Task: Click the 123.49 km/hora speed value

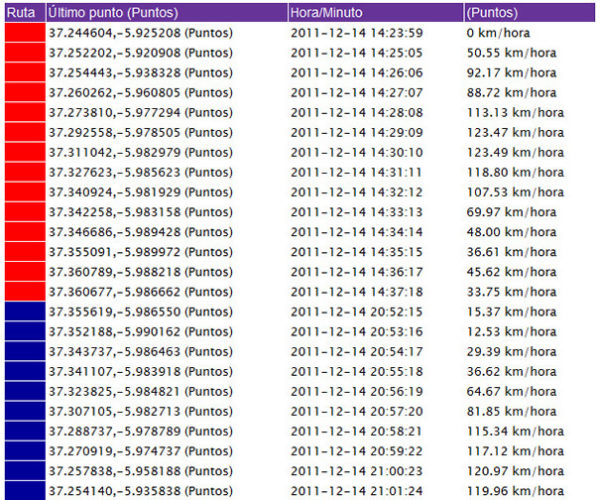Action: (512, 152)
